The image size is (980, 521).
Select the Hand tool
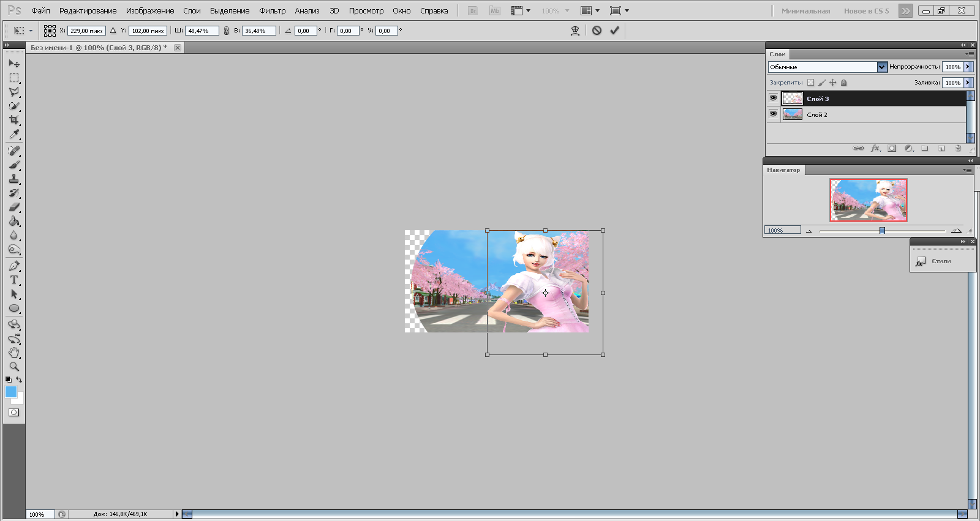(x=14, y=353)
